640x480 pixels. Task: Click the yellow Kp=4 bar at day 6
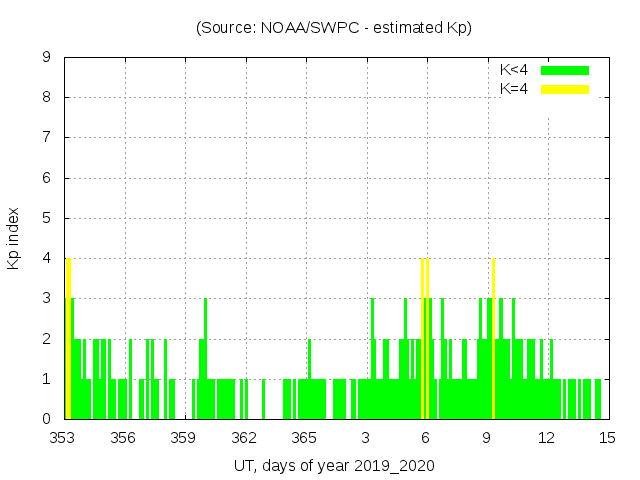[x=426, y=340]
